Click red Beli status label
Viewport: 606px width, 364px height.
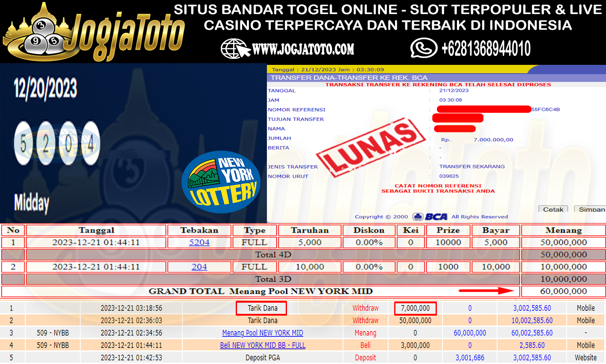[366, 345]
